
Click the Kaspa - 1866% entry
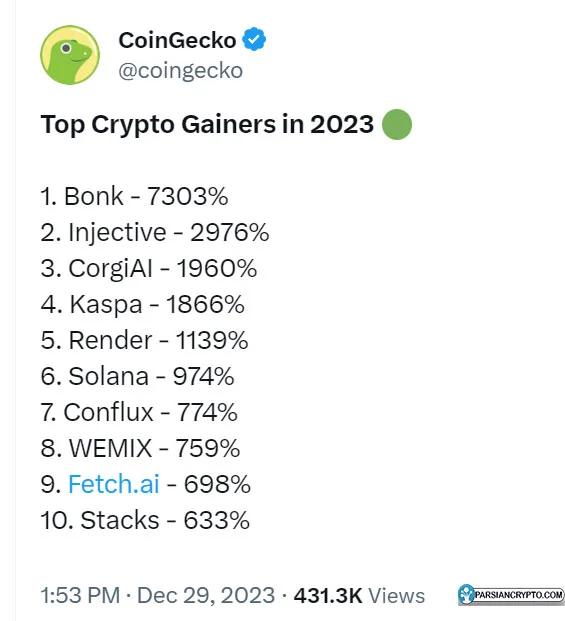point(143,304)
